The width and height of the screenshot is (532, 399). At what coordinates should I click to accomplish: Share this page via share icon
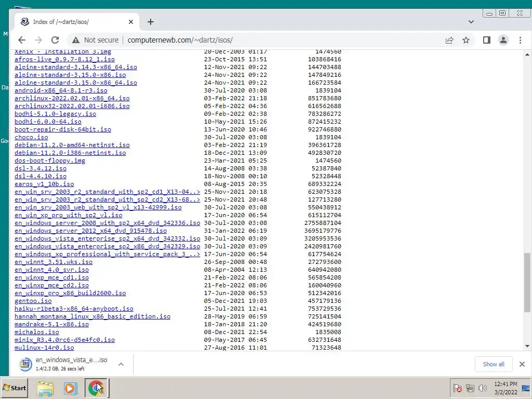(449, 40)
